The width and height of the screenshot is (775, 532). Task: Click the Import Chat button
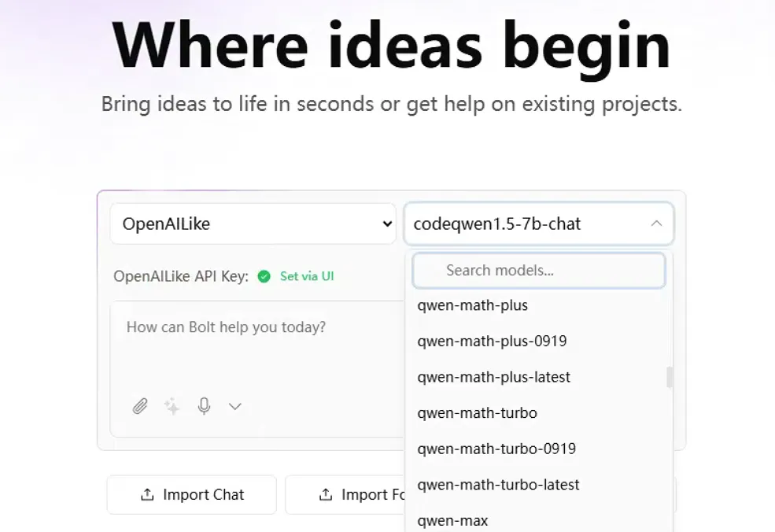192,494
